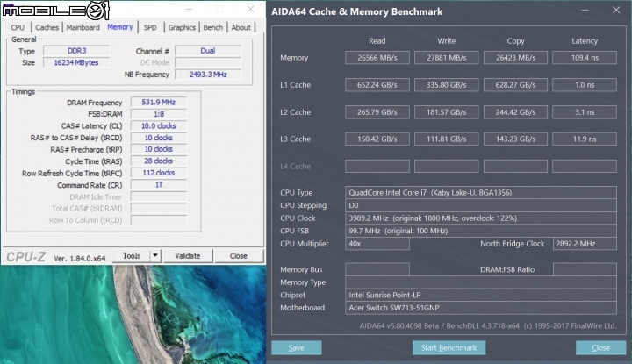This screenshot has height=364, width=632.
Task: Click the Cycle Time tRAS 28 clocks value
Action: click(x=159, y=161)
